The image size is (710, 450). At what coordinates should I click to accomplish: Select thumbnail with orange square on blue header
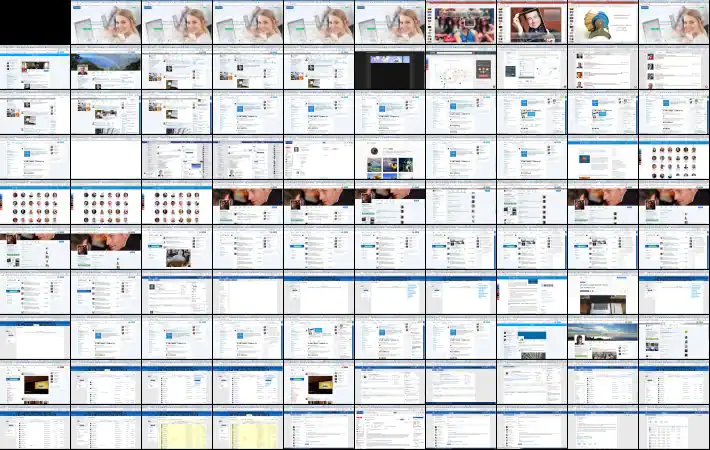point(603,158)
